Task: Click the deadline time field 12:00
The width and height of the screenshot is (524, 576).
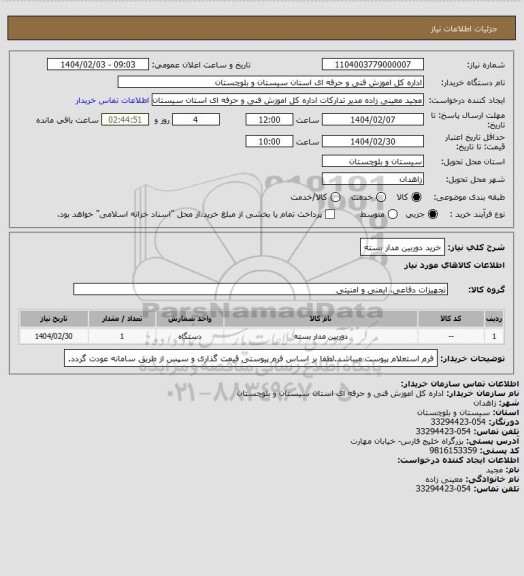Action: [269, 120]
